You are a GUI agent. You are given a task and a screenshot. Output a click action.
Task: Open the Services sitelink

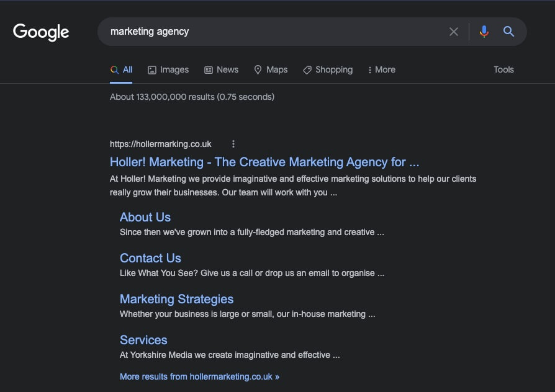pos(143,340)
